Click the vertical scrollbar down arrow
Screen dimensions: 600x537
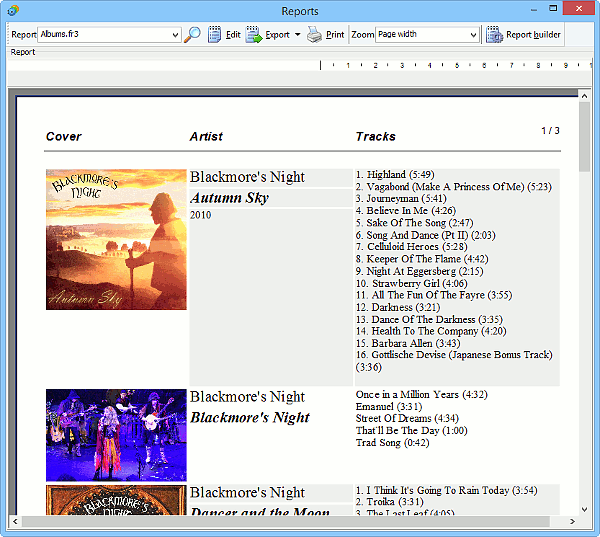[x=584, y=509]
